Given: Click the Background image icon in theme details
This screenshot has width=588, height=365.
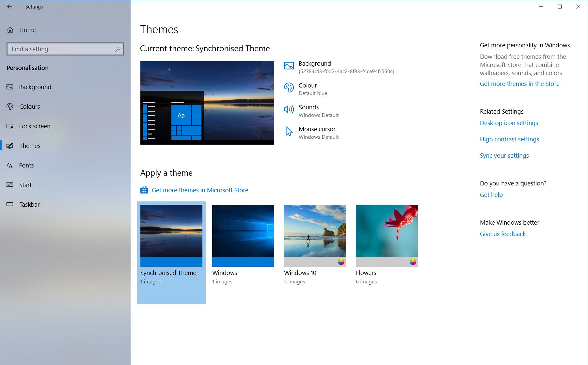Looking at the screenshot, I should (x=289, y=66).
